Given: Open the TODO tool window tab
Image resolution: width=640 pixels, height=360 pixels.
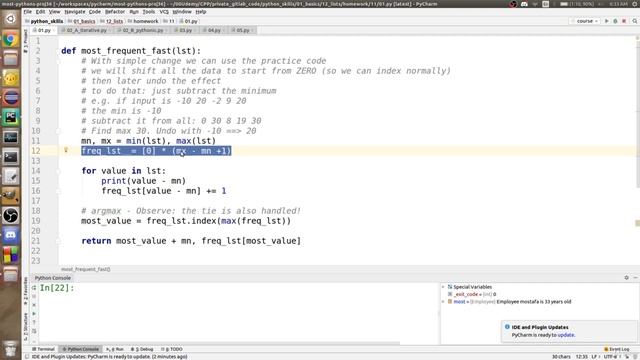Looking at the screenshot, I should click(172, 349).
